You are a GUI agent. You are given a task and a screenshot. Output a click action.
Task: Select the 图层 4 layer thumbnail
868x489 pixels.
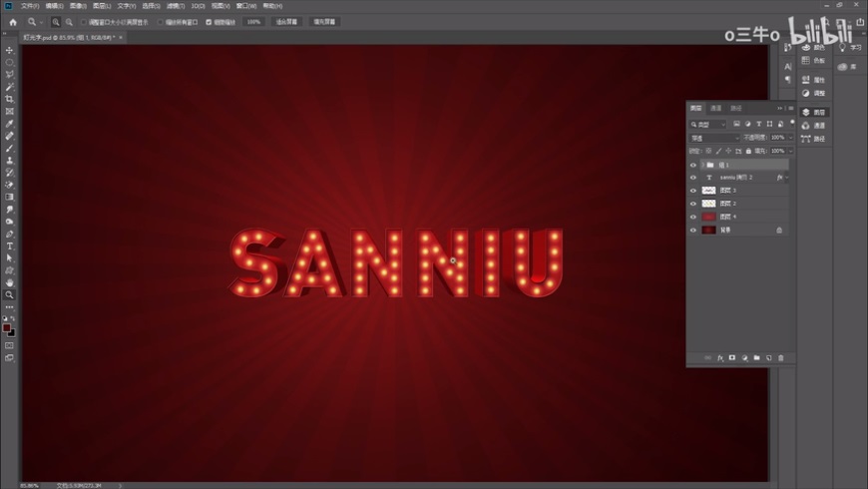pyautogui.click(x=709, y=217)
